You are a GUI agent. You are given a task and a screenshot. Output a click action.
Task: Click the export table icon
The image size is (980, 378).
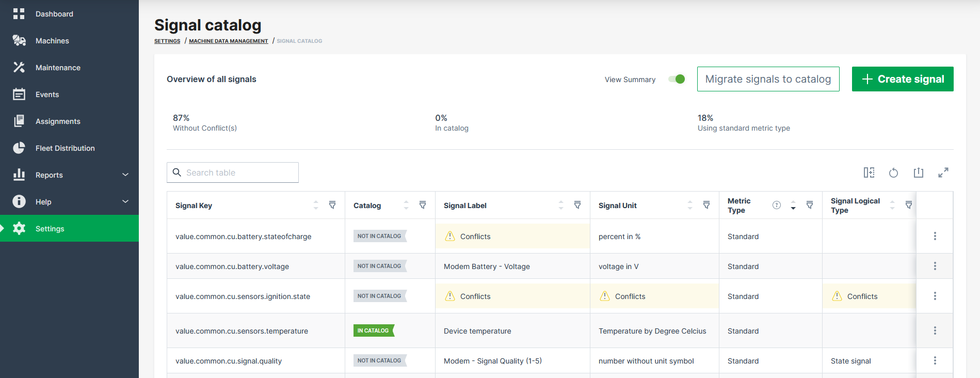[918, 172]
